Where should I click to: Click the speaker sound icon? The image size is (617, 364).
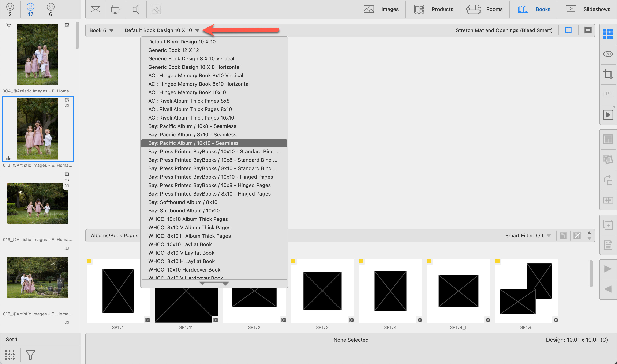coord(136,9)
